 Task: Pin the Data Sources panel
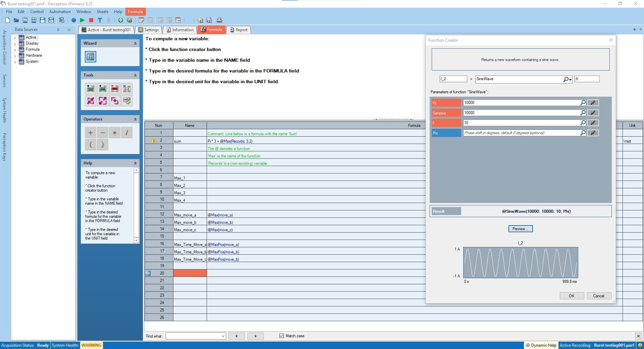click(x=58, y=30)
